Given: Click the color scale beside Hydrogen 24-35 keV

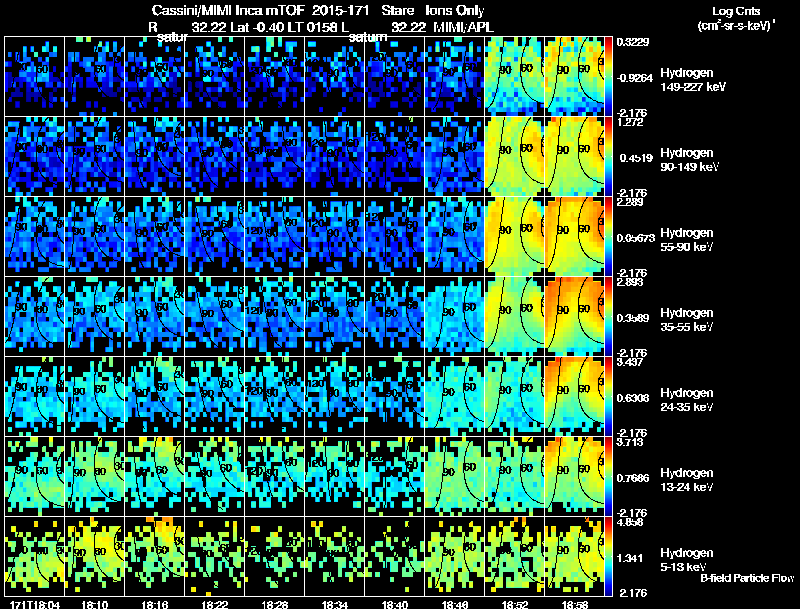Looking at the screenshot, I should [x=608, y=396].
